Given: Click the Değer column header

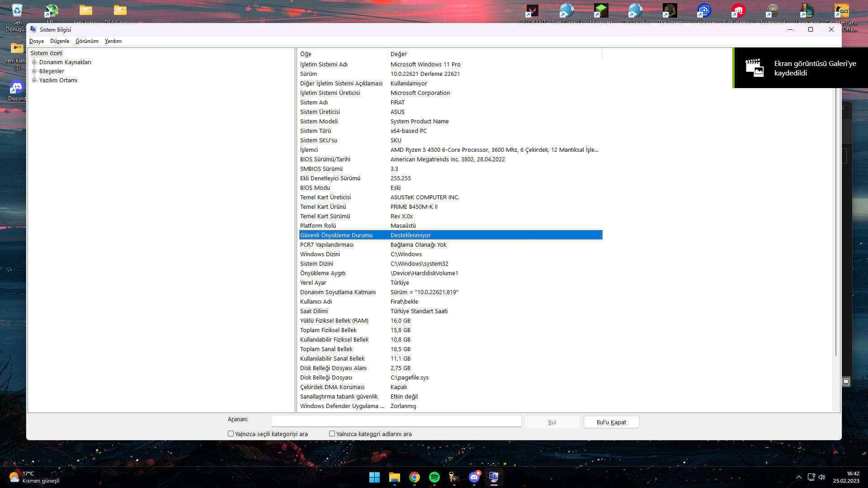Looking at the screenshot, I should pos(495,54).
